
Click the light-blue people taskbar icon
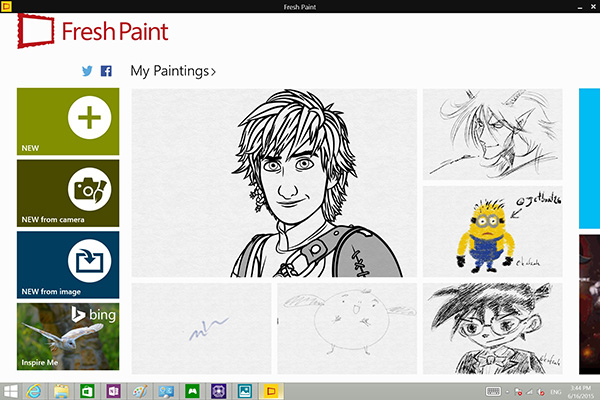pyautogui.click(x=166, y=391)
